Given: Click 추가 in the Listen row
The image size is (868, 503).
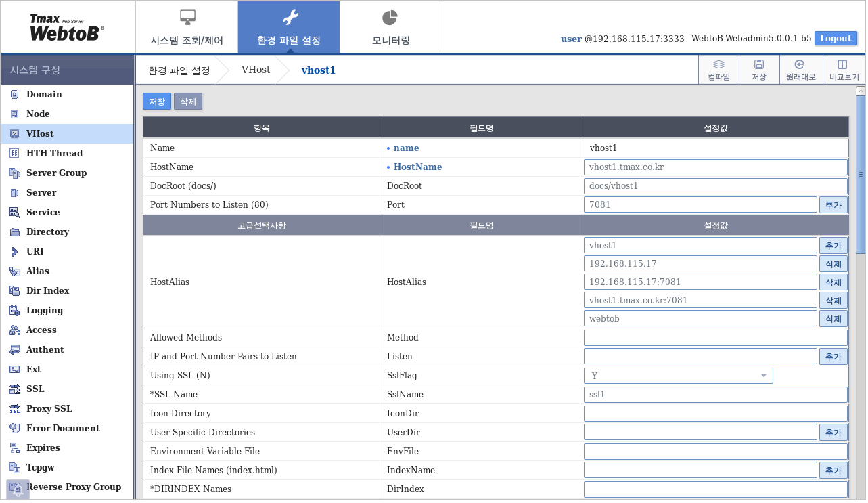Looking at the screenshot, I should click(x=833, y=357).
